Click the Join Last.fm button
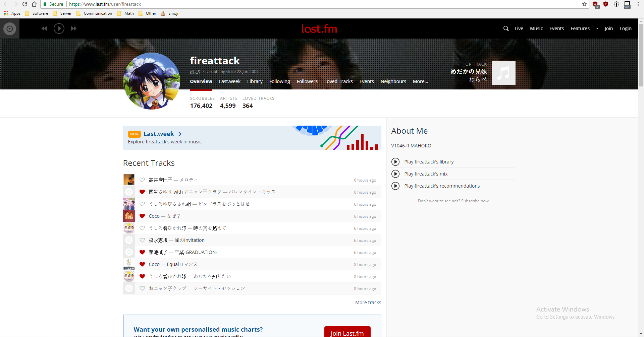This screenshot has height=337, width=644. 347,333
